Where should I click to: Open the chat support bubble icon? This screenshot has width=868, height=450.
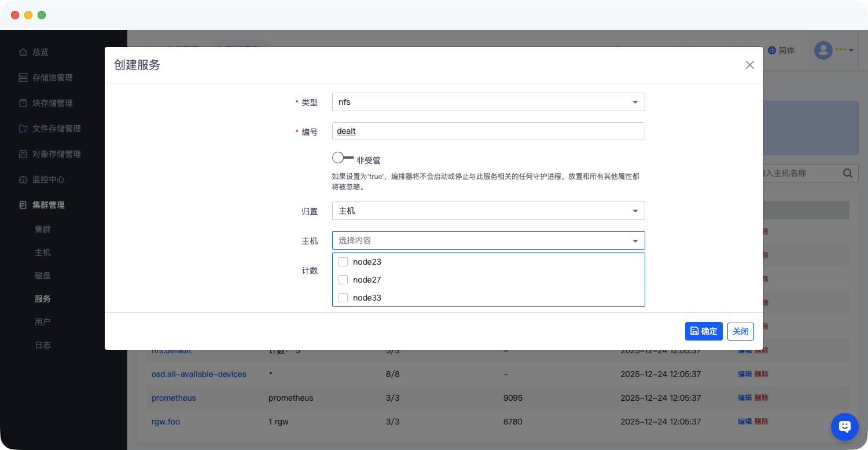844,427
